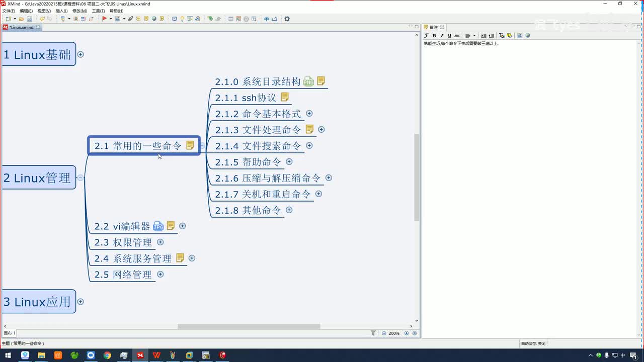The width and height of the screenshot is (644, 362).
Task: Insert a hyperlink in the notes panel toolbar
Action: point(528,35)
